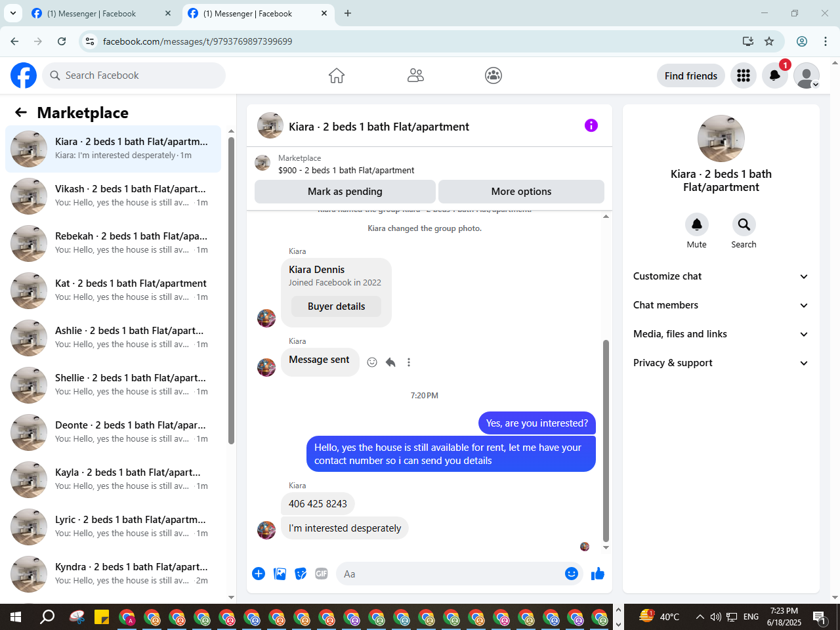Click the 'Yes, are you interested?' message
Image resolution: width=840 pixels, height=630 pixels.
pyautogui.click(x=537, y=423)
